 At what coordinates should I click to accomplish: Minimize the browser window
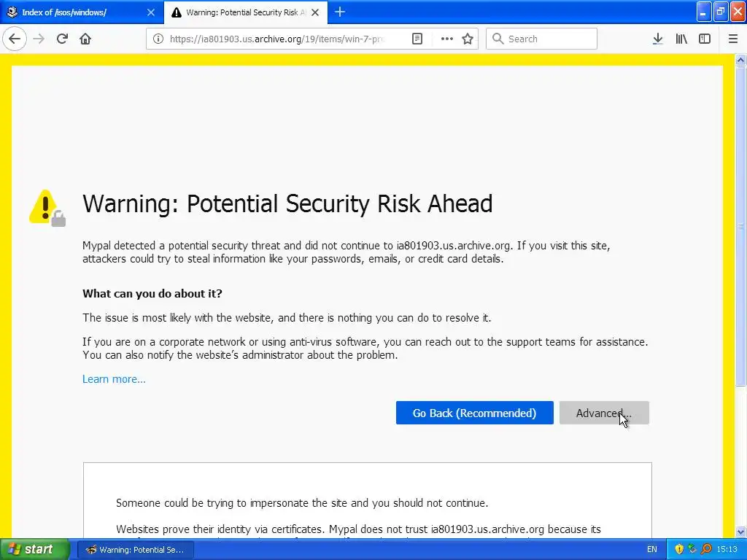click(704, 12)
